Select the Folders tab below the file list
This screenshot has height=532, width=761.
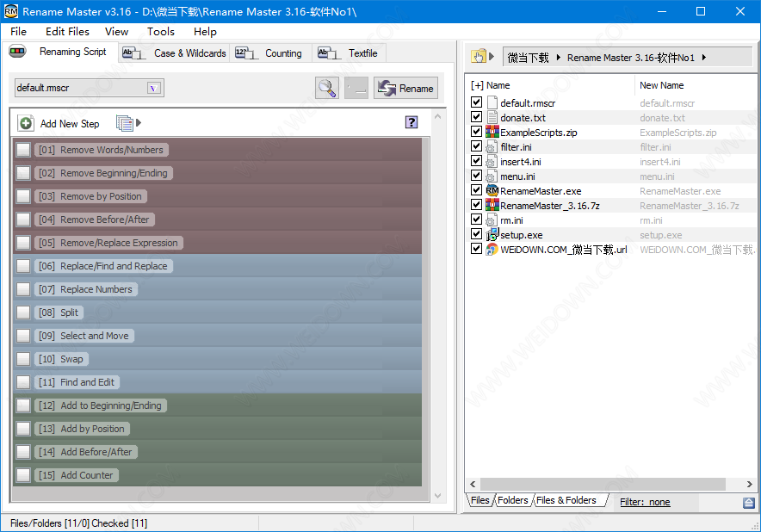coord(512,500)
